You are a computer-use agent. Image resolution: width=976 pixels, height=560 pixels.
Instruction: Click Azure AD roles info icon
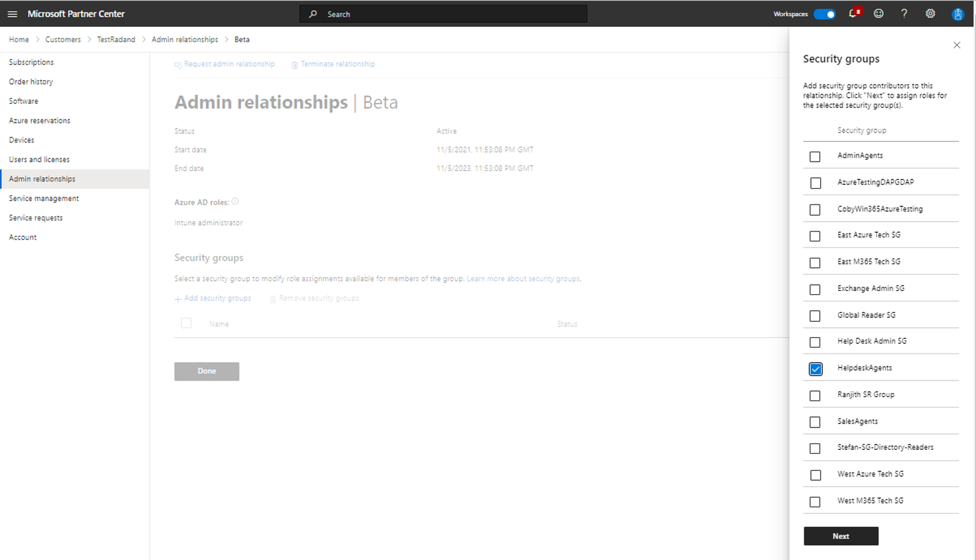click(235, 202)
